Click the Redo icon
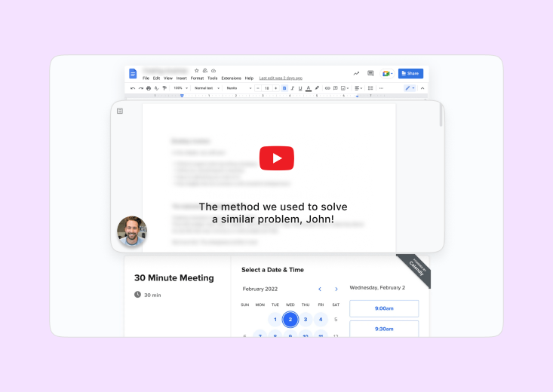553x392 pixels. click(x=141, y=88)
